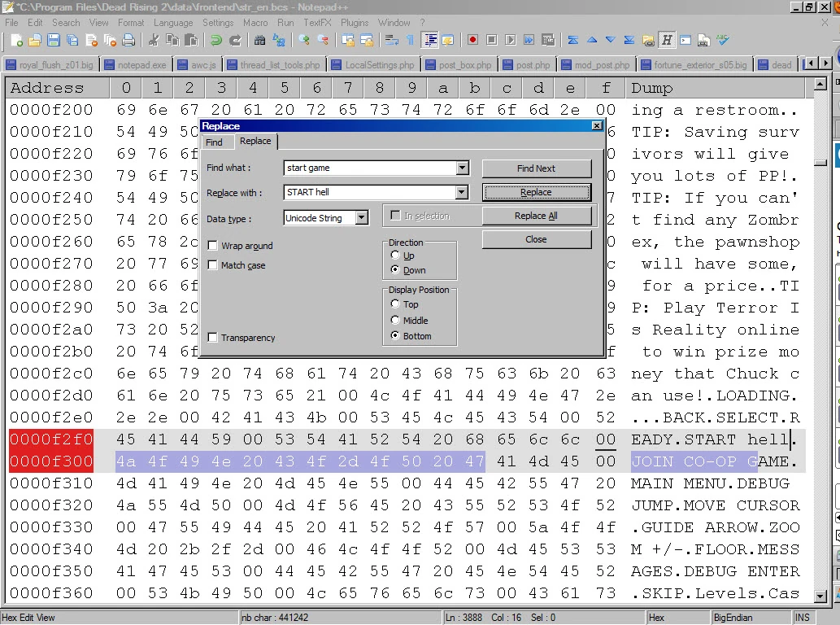Click the Close document toolbar icon
Viewport: 840px width, 625px height.
(x=92, y=40)
